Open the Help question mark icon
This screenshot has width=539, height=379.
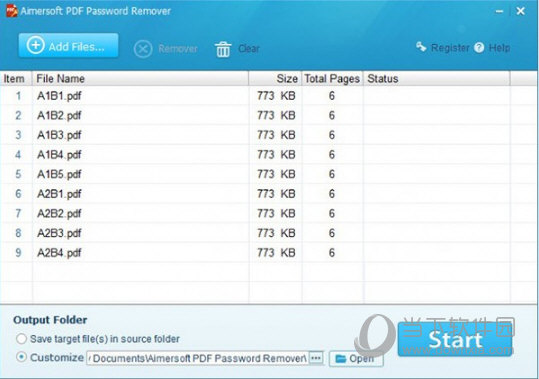pos(479,48)
